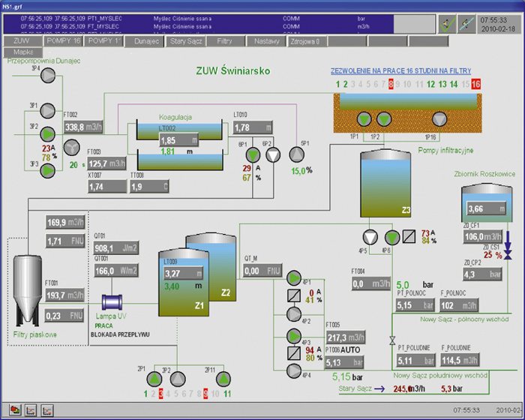Toggle red well indicator 3 below 2P1
Screen dimensions: 525x420
(x=158, y=393)
